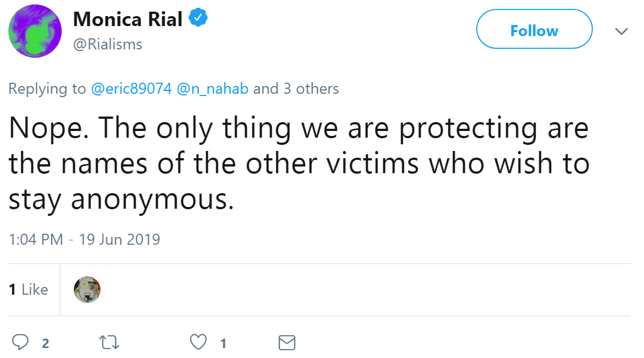Image resolution: width=644 pixels, height=358 pixels.
Task: Click the reply speech bubble icon
Action: coord(20,342)
